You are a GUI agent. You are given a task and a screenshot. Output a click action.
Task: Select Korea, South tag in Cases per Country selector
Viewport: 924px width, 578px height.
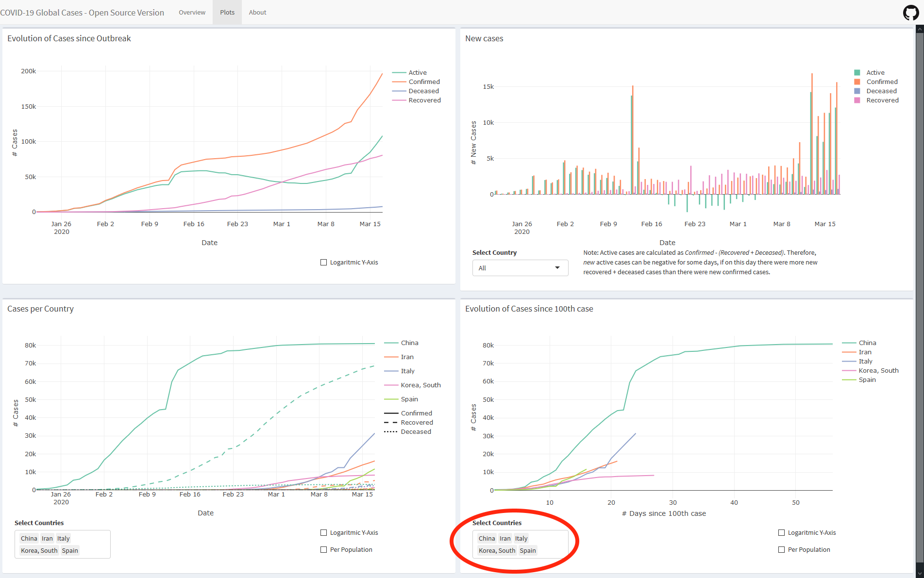click(x=39, y=551)
